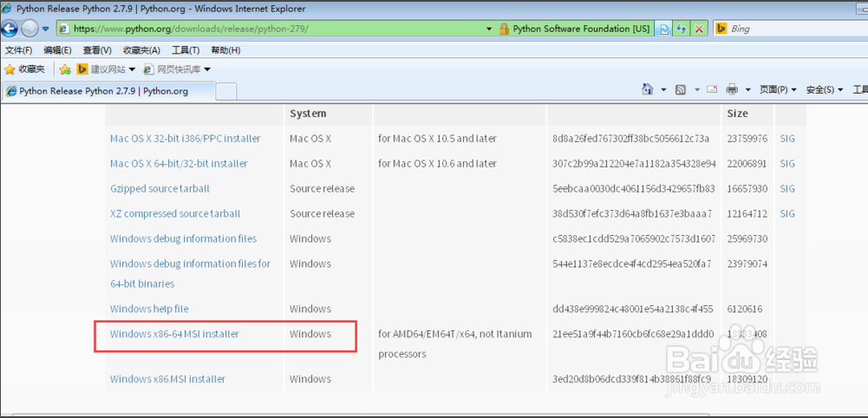Open the 安全(S) safety menu
868x418 pixels.
[x=825, y=89]
